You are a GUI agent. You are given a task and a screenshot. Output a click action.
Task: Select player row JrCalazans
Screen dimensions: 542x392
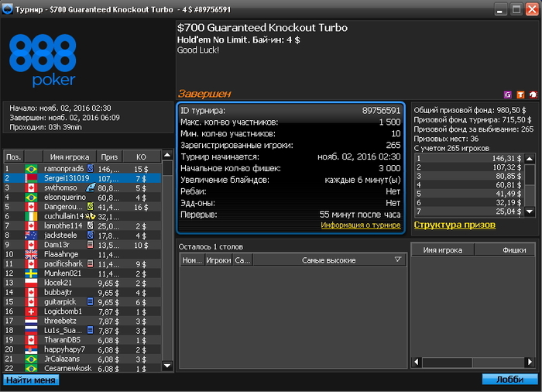click(x=82, y=359)
